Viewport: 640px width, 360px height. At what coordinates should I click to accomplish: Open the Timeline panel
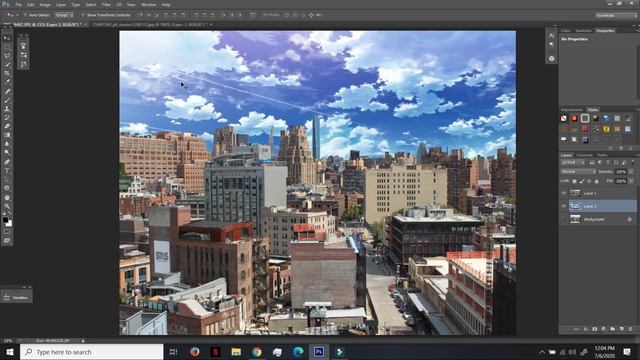[x=17, y=298]
